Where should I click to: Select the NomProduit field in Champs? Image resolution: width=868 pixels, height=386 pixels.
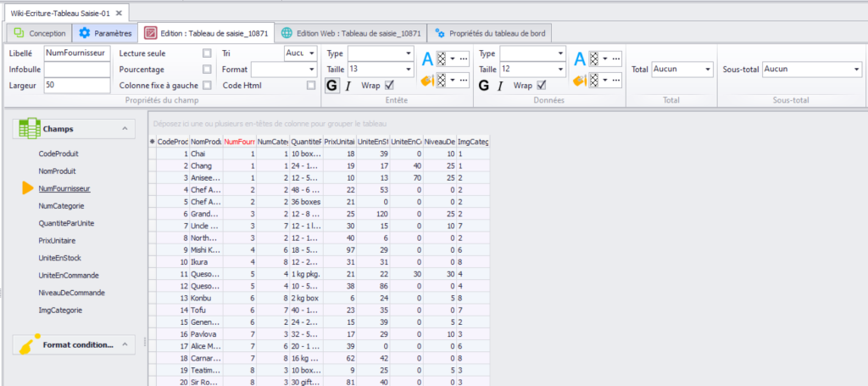(x=57, y=171)
